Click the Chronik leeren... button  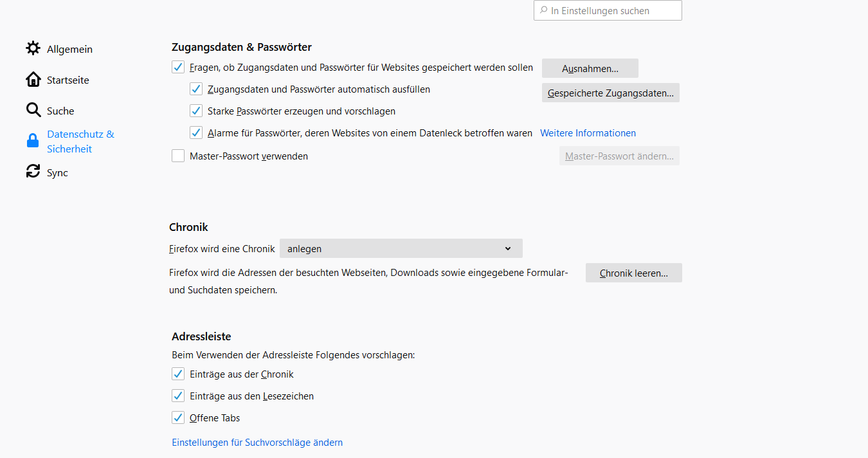coord(633,273)
